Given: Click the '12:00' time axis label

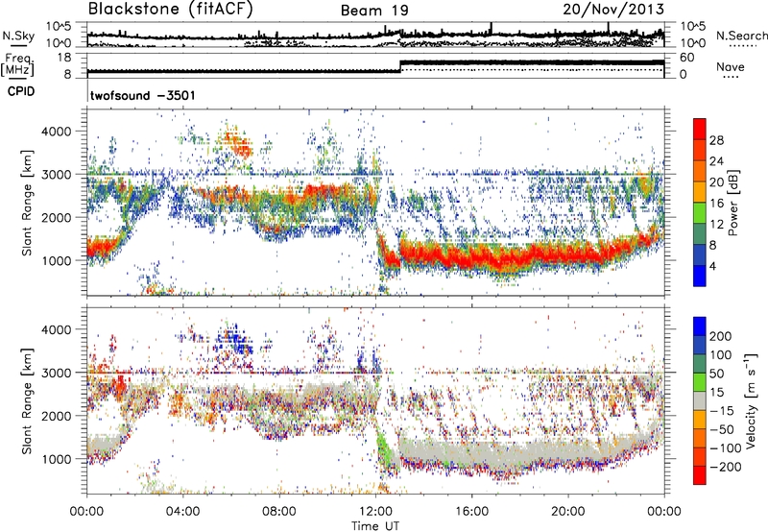Looking at the screenshot, I should click(375, 512).
